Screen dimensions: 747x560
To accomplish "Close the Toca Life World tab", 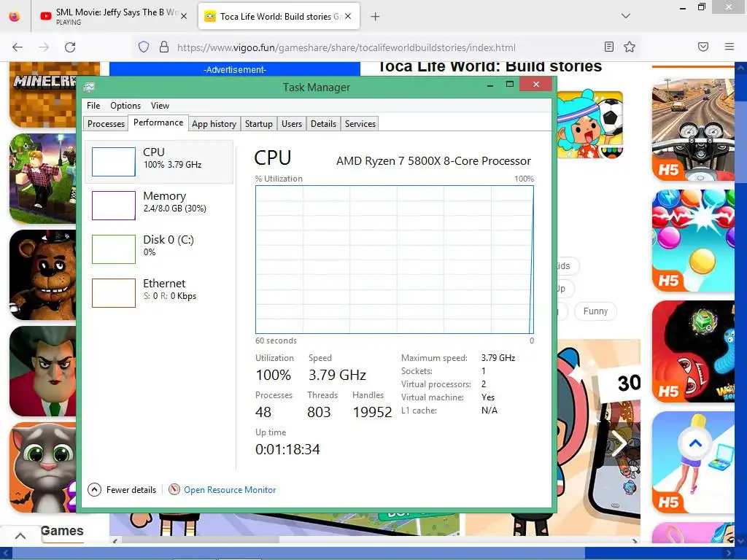I will (348, 16).
